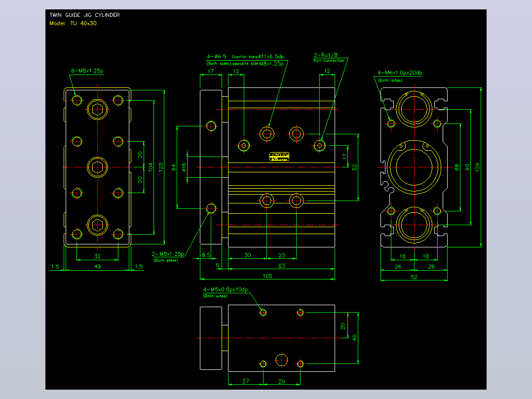Select the '105' overall length dimension
Viewport: 532px width, 399px height.
(267, 276)
